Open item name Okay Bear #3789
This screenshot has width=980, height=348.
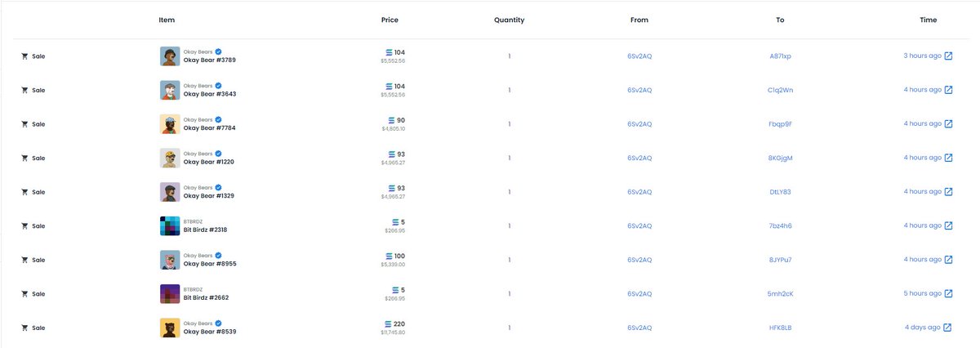(210, 60)
